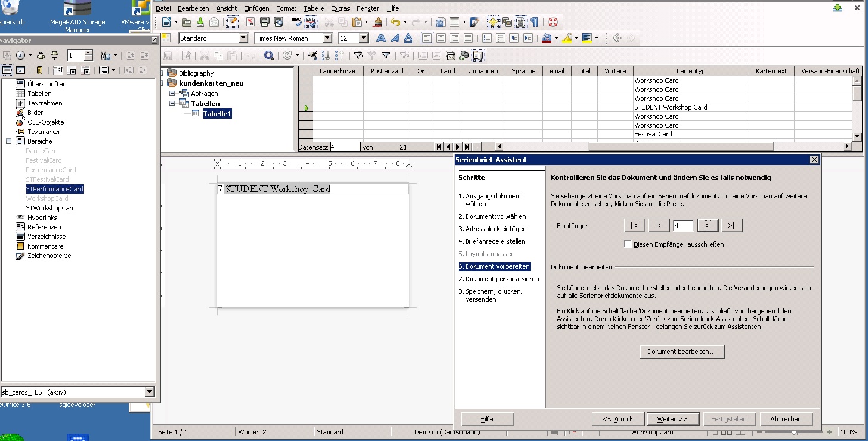This screenshot has width=868, height=441.
Task: Click the Mail Merge envelope icon
Action: (450, 55)
